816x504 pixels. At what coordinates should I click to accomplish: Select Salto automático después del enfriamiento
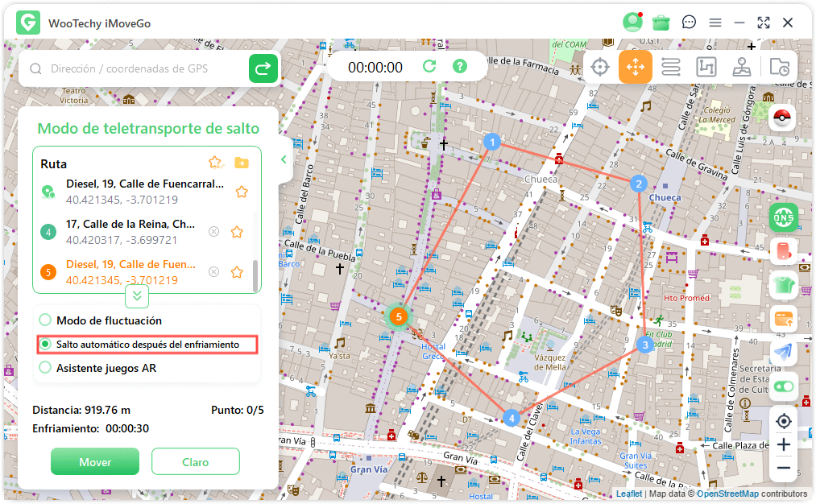click(46, 345)
